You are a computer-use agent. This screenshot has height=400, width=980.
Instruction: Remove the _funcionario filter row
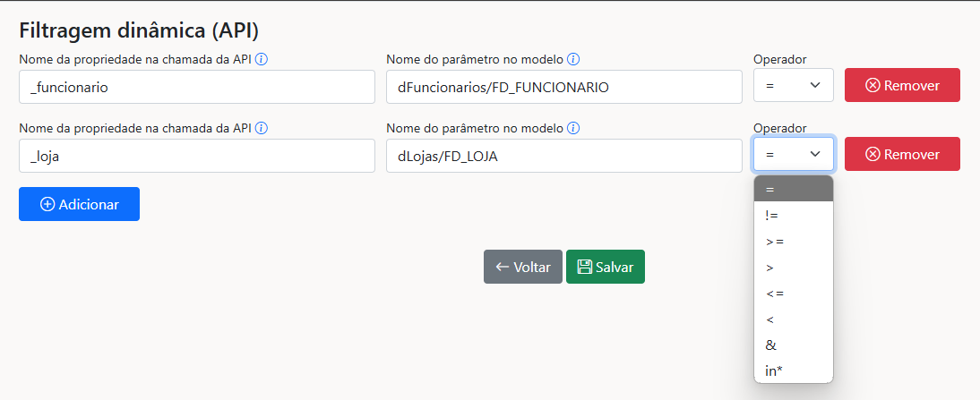tap(902, 86)
